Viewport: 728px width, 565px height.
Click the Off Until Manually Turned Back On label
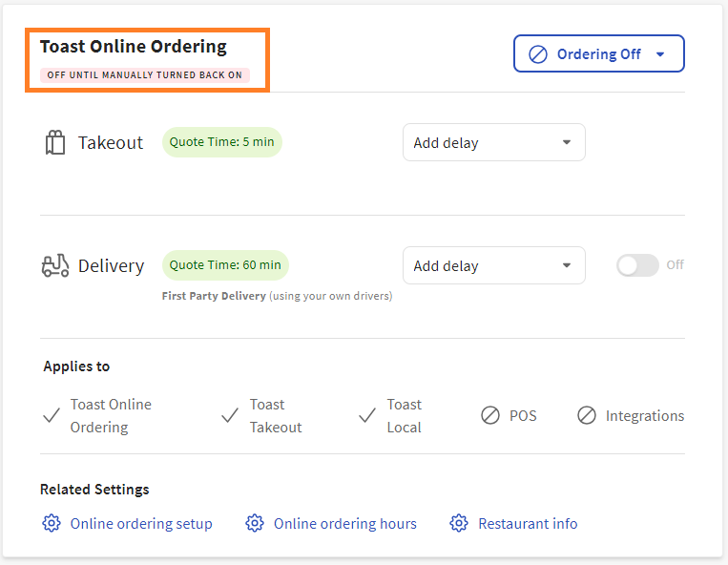click(x=144, y=74)
